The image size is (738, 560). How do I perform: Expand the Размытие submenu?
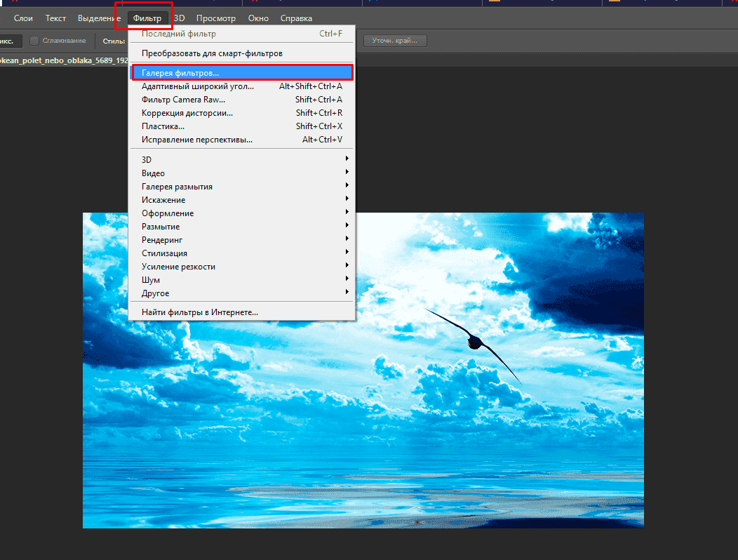[x=161, y=227]
